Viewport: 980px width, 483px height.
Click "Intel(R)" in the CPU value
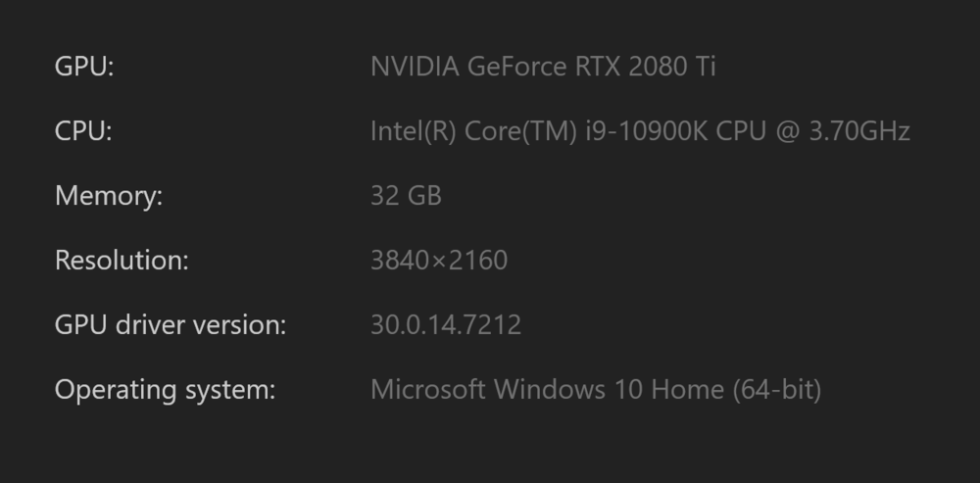(411, 131)
